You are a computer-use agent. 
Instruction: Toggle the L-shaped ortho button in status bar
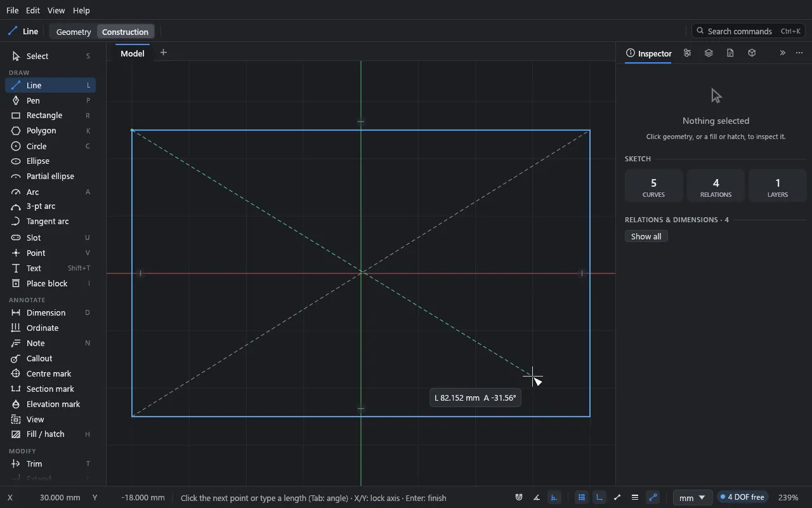coord(599,498)
